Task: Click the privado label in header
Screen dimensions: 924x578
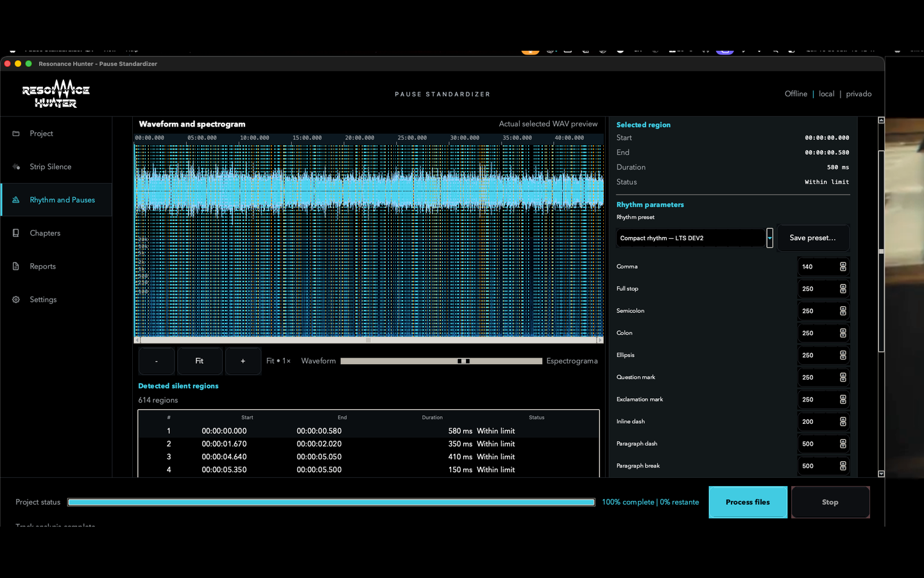Action: tap(859, 94)
